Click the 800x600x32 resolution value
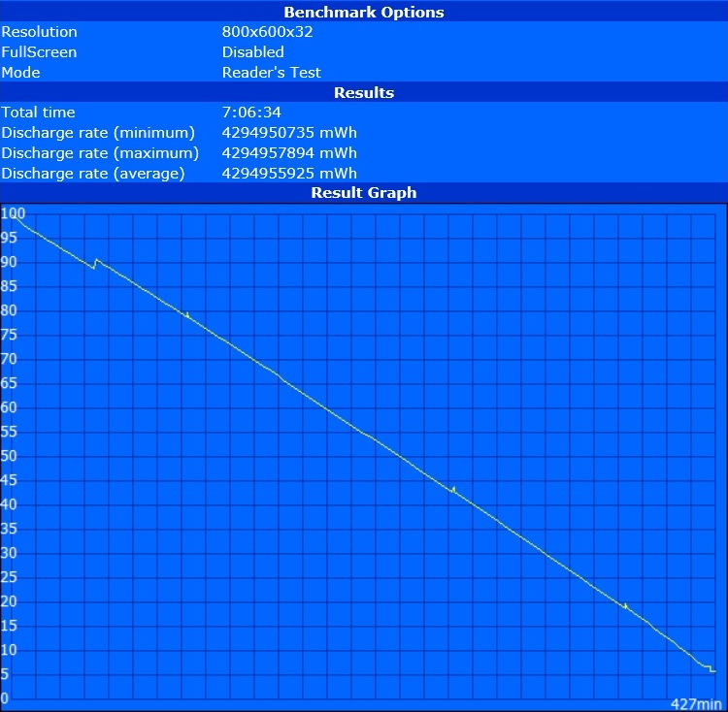728x712 pixels. point(268,32)
